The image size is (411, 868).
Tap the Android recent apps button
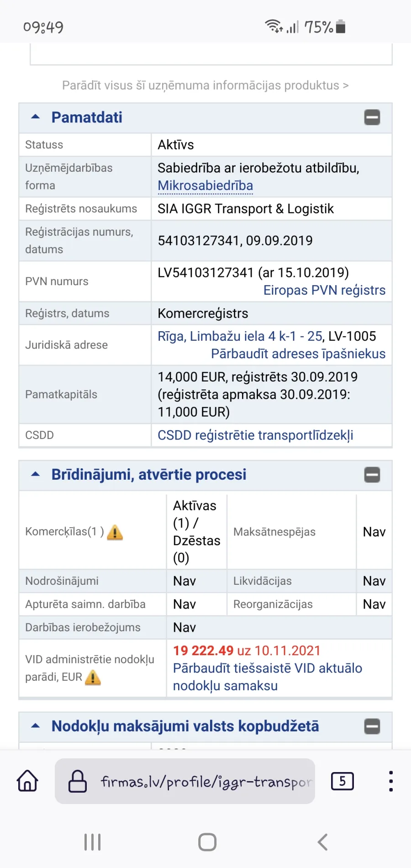tap(92, 842)
